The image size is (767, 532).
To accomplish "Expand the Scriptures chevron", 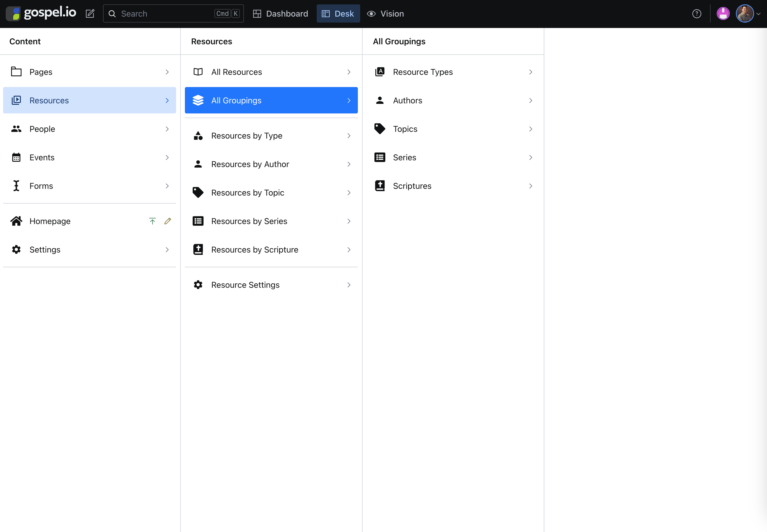I will [x=531, y=186].
